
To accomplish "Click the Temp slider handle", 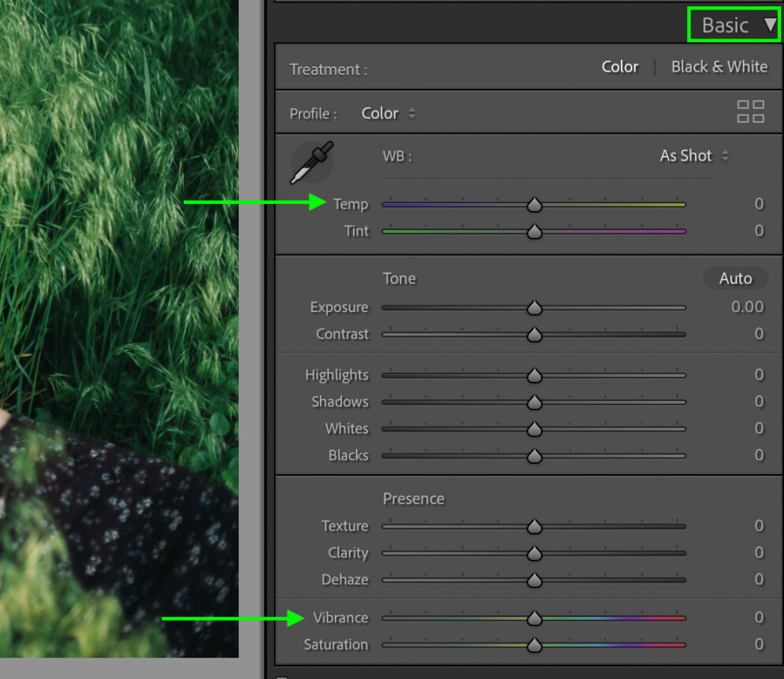I will click(534, 205).
